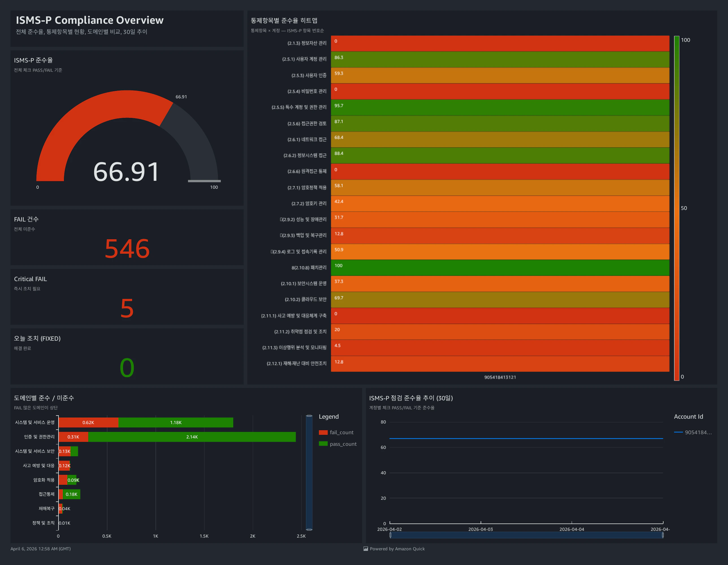Screen dimensions: 728x565
Task: Click the heatmap color gradient scale bar
Action: click(676, 208)
